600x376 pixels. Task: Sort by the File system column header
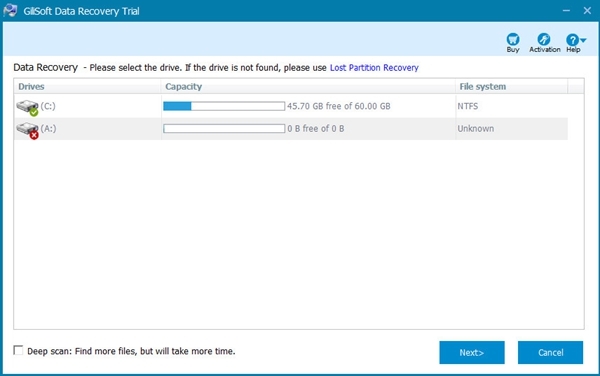pos(511,86)
